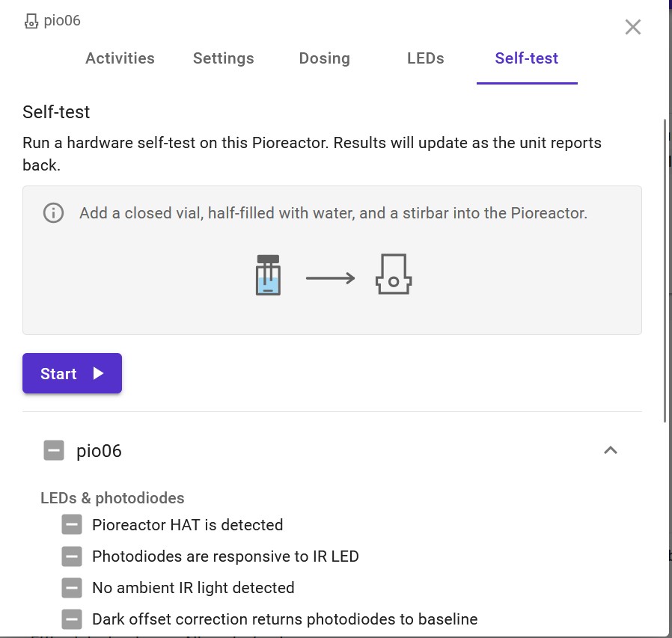Click status box for photodiodes responsive test

point(72,556)
